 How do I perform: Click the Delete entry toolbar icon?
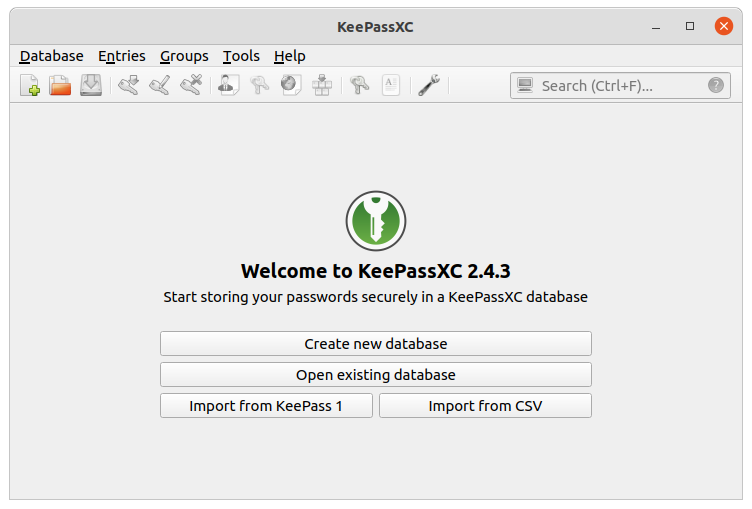(190, 86)
